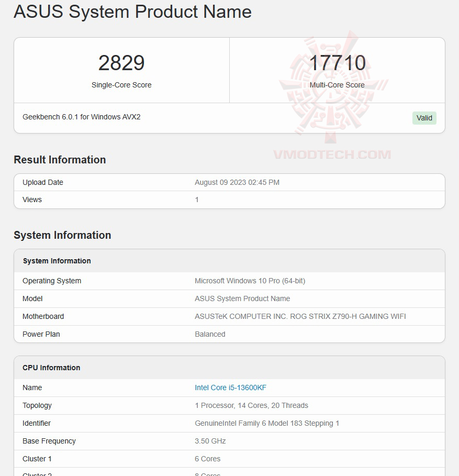Click the green Valid badge
This screenshot has height=476, width=459.
coord(424,118)
